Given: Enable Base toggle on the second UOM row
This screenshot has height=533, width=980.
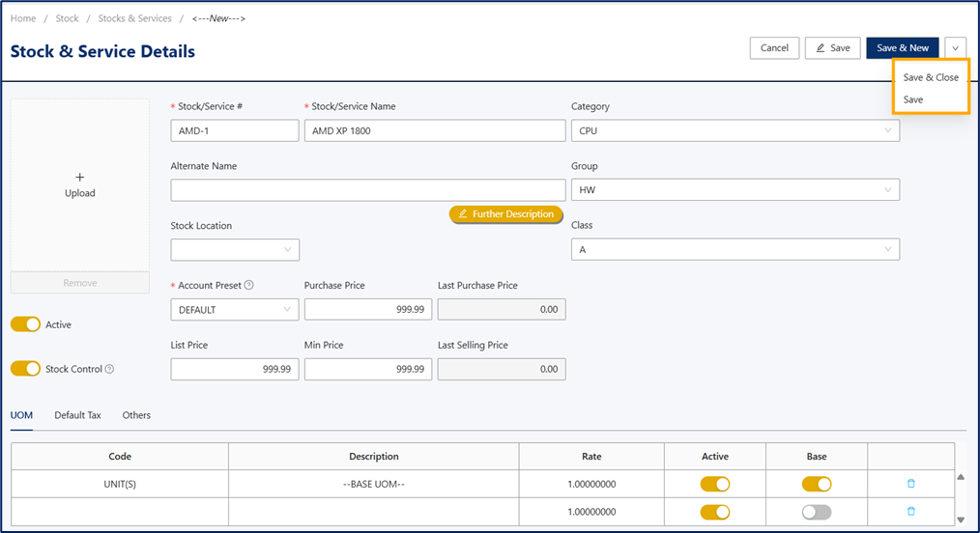Looking at the screenshot, I should tap(817, 513).
